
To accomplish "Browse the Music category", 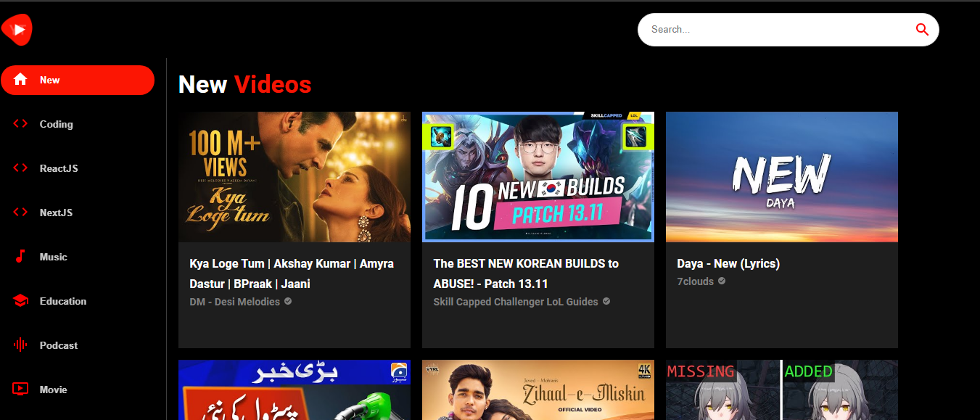I will [78, 257].
